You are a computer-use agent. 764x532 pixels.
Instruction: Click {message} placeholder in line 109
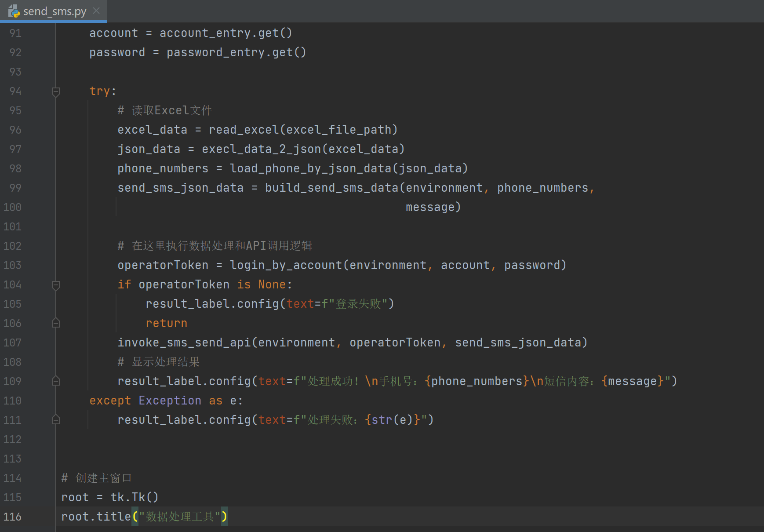tap(633, 381)
